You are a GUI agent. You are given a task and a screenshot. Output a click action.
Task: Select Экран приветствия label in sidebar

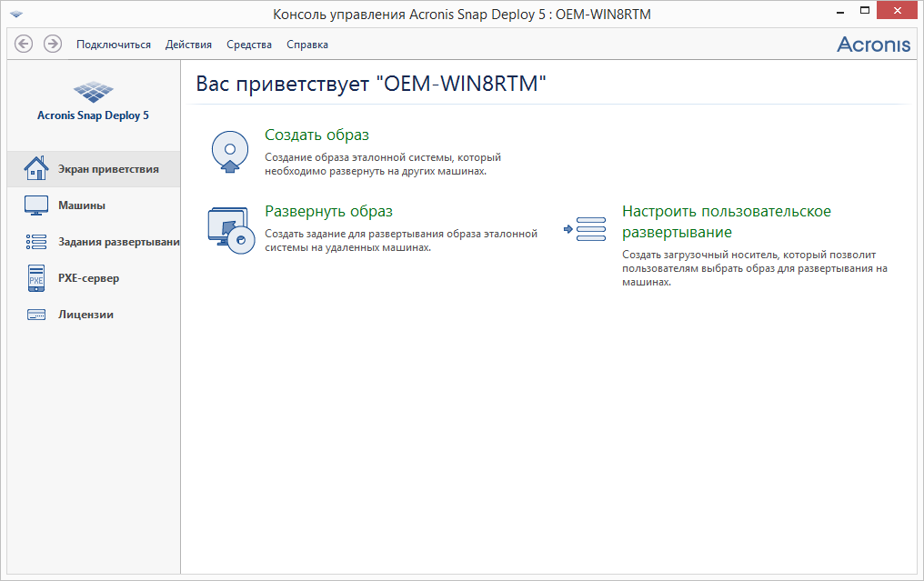[108, 169]
